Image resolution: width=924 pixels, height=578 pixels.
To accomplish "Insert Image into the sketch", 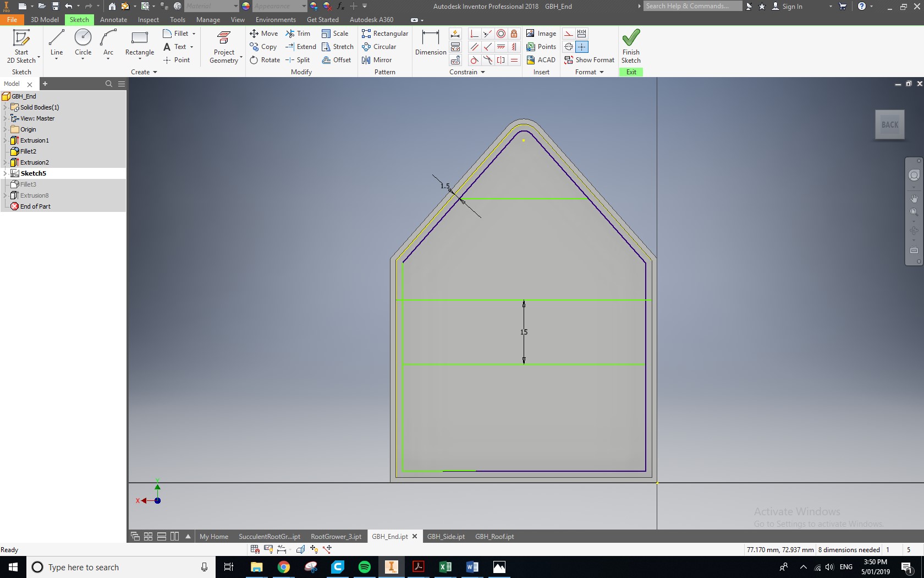I will click(541, 34).
